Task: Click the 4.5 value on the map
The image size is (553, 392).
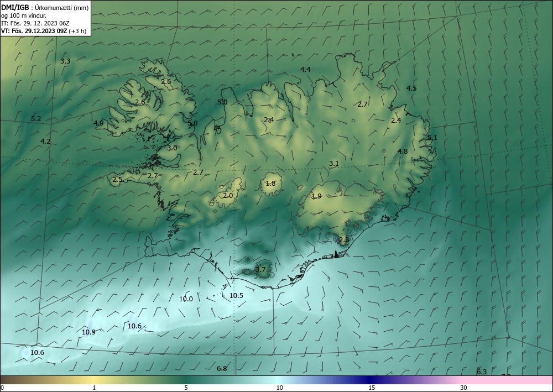Action: click(411, 88)
